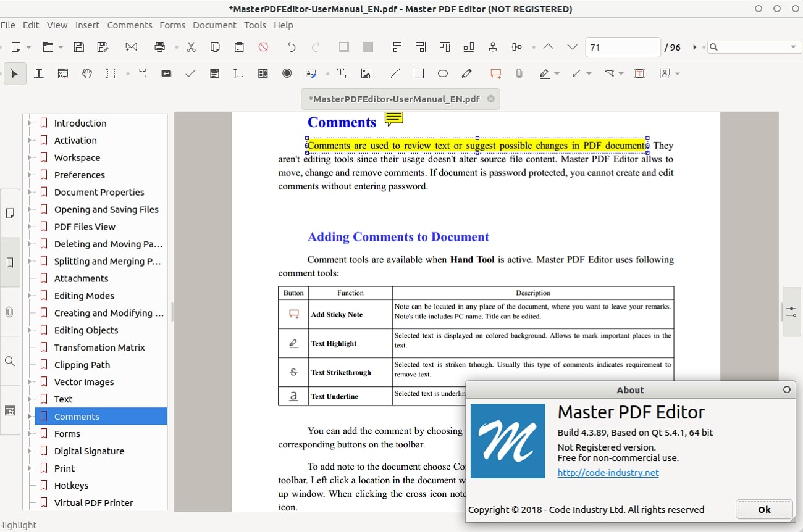Image resolution: width=803 pixels, height=532 pixels.
Task: Delete object with red prohibition icon
Action: 263,47
